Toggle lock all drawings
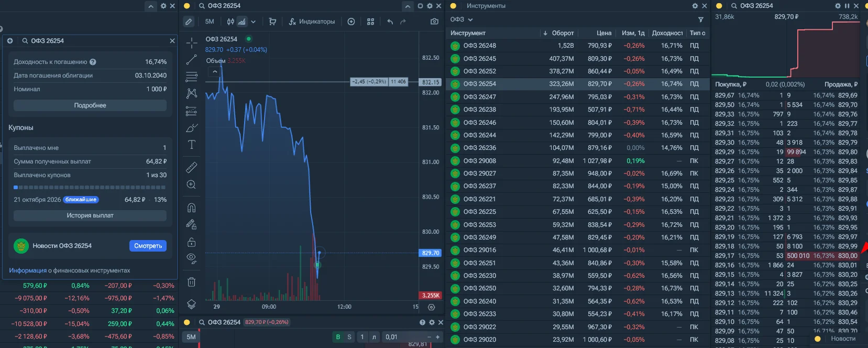This screenshot has width=868, height=348. pos(192,242)
